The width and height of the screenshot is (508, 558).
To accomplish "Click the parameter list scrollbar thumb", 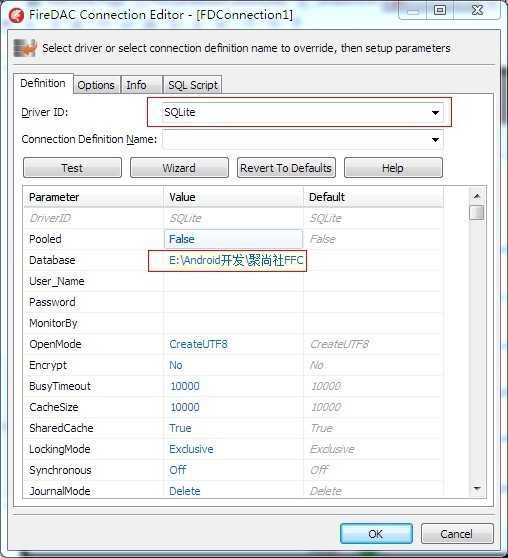I will click(477, 213).
